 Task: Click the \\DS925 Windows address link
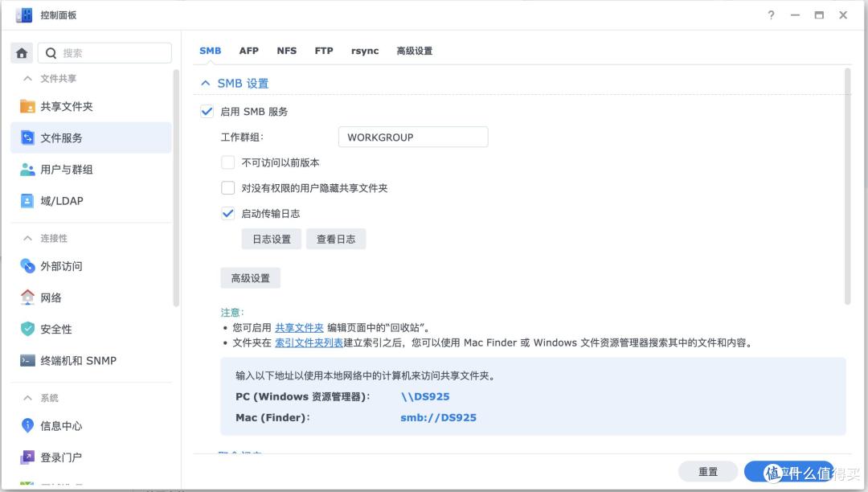(x=425, y=397)
